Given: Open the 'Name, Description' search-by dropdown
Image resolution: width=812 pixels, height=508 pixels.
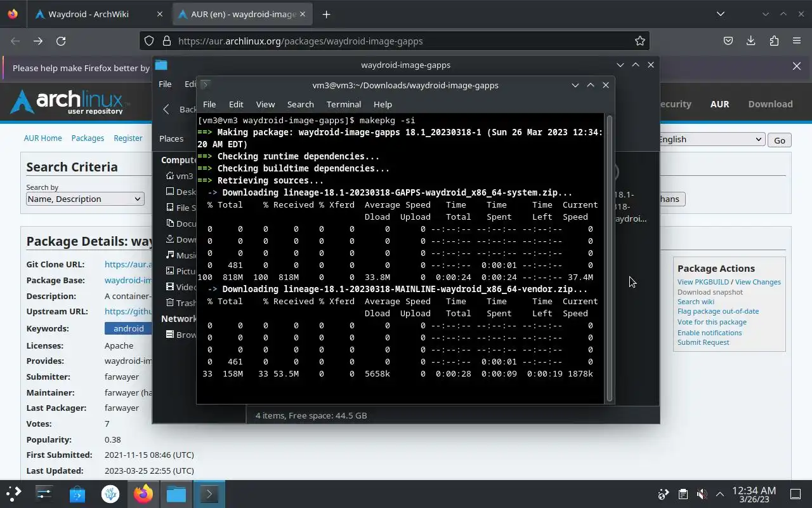Looking at the screenshot, I should pos(84,199).
